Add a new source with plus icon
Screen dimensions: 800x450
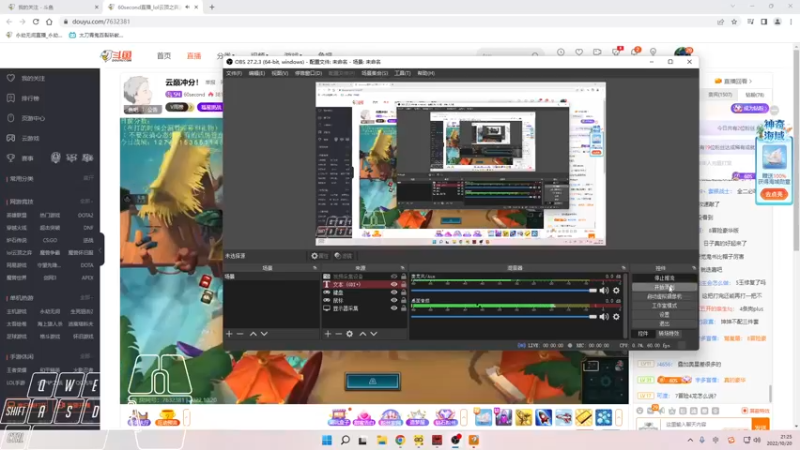[328, 334]
